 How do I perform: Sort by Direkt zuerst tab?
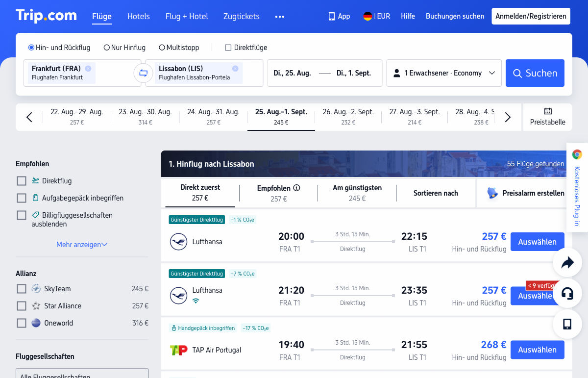tap(200, 193)
